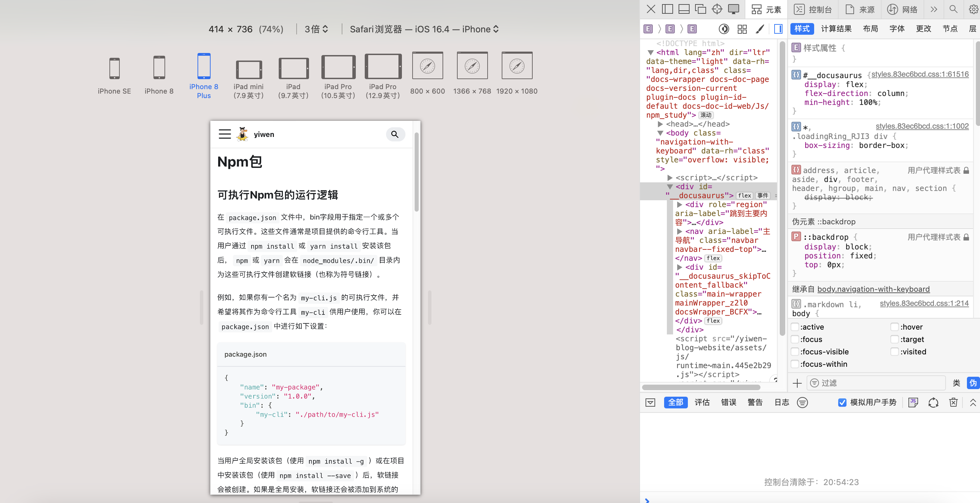Image resolution: width=980 pixels, height=503 pixels.
Task: Open console evaluation context dropdown icon
Action: click(650, 402)
